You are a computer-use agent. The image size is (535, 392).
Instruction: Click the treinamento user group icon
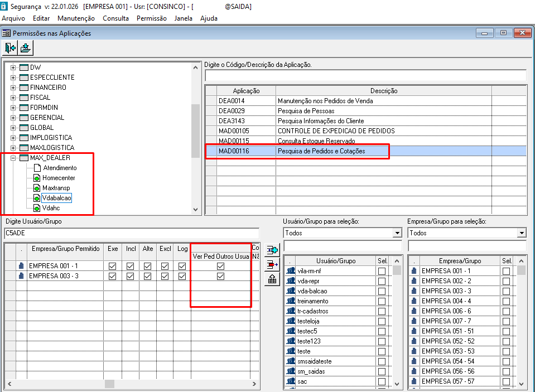[x=291, y=301]
